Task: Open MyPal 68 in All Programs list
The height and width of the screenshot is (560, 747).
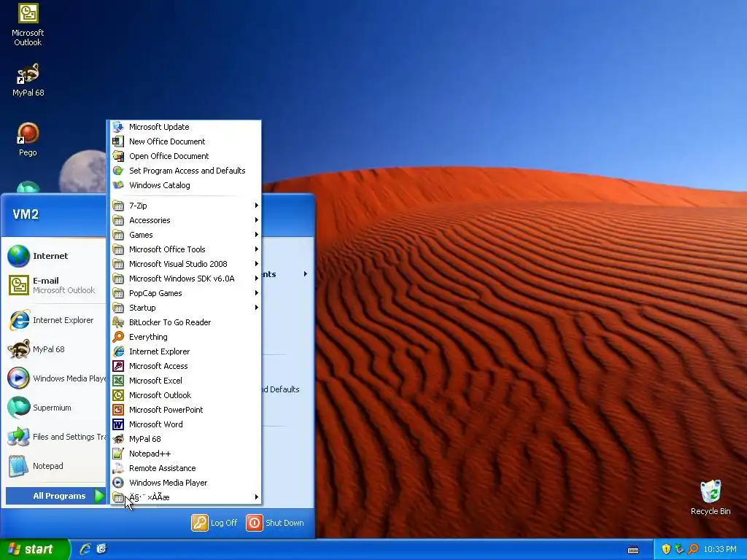Action: pyautogui.click(x=185, y=439)
